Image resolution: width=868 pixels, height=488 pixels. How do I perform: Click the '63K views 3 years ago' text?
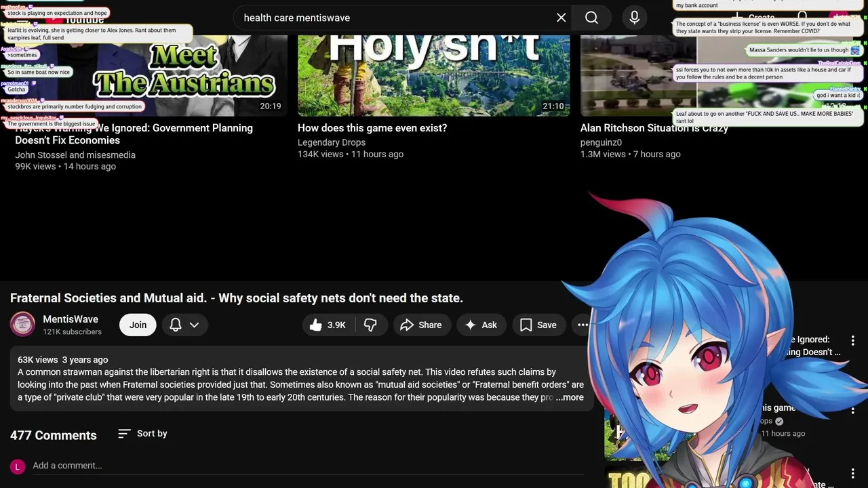63,360
